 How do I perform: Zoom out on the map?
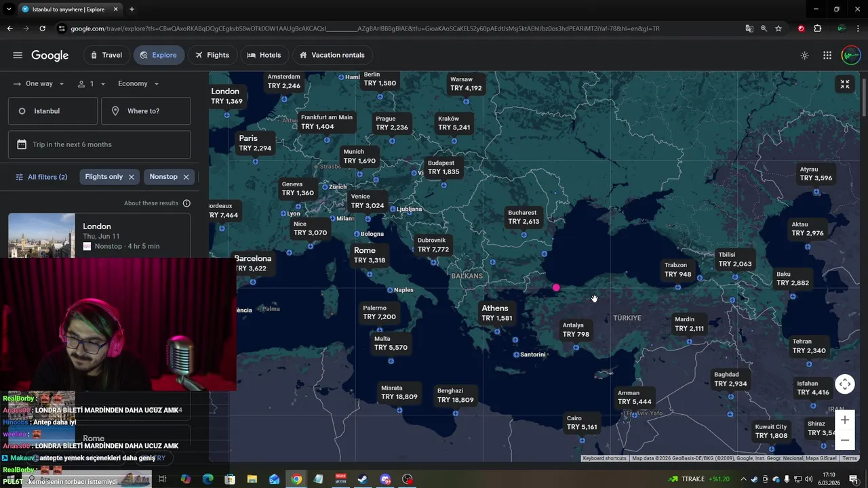tap(845, 441)
